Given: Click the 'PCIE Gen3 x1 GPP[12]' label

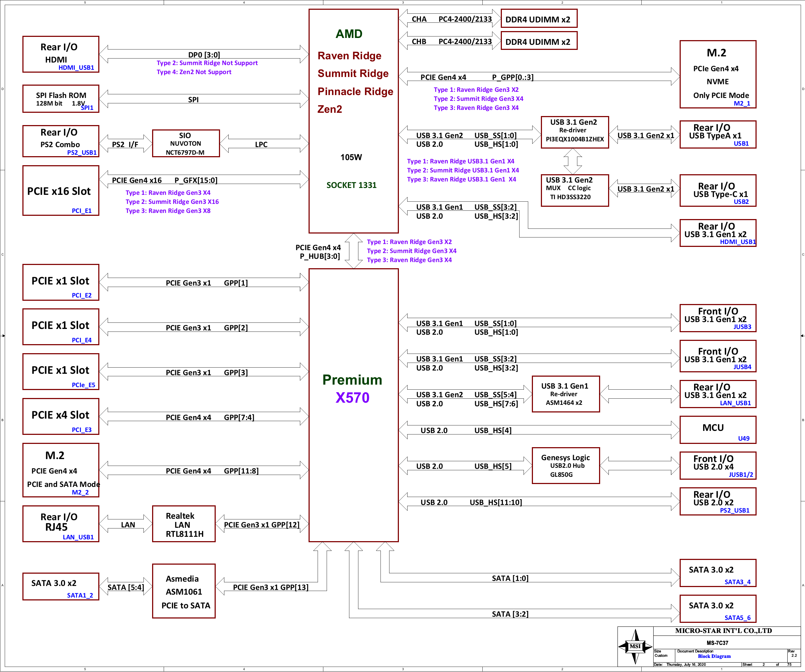Looking at the screenshot, I should (262, 525).
